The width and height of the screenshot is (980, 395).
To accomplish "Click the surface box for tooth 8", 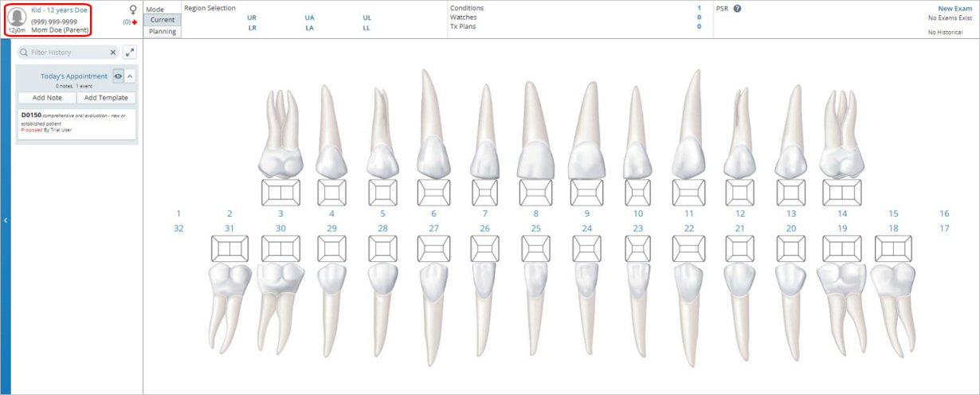I will pos(535,193).
